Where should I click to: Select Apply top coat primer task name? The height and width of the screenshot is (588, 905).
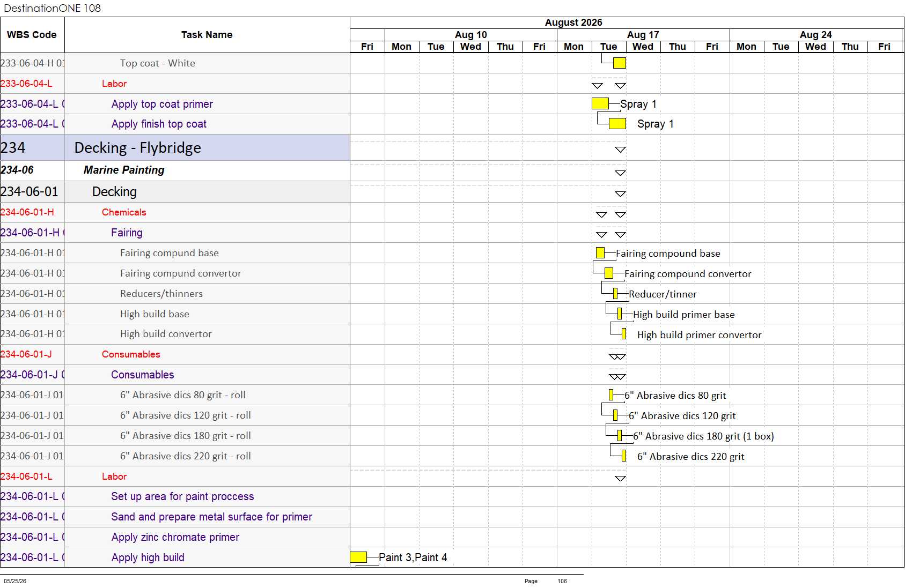click(162, 104)
